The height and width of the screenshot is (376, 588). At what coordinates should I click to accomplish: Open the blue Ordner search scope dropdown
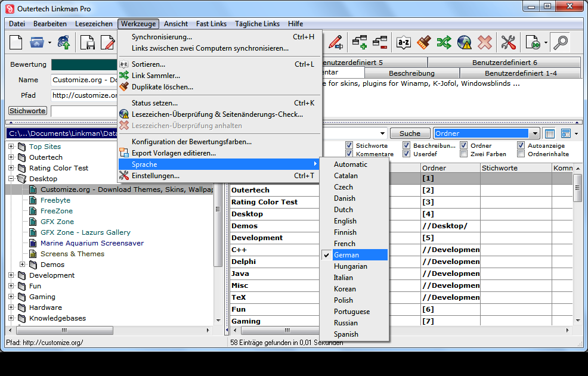point(535,133)
